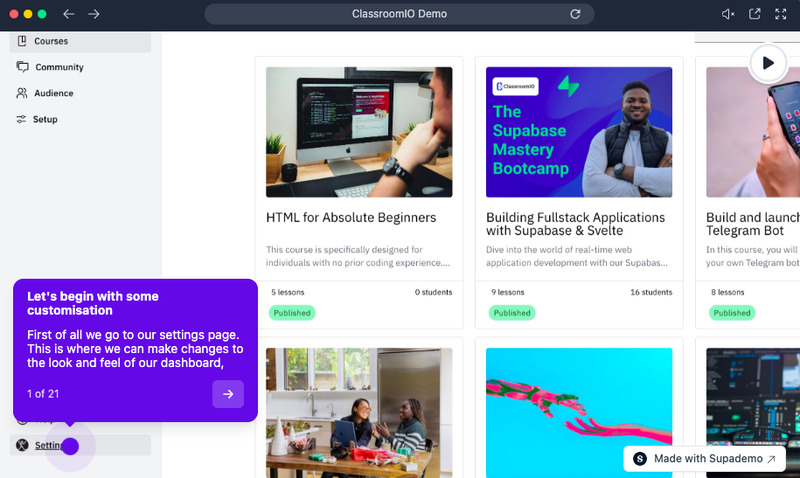
Task: Click the reload icon in address bar
Action: pyautogui.click(x=575, y=14)
